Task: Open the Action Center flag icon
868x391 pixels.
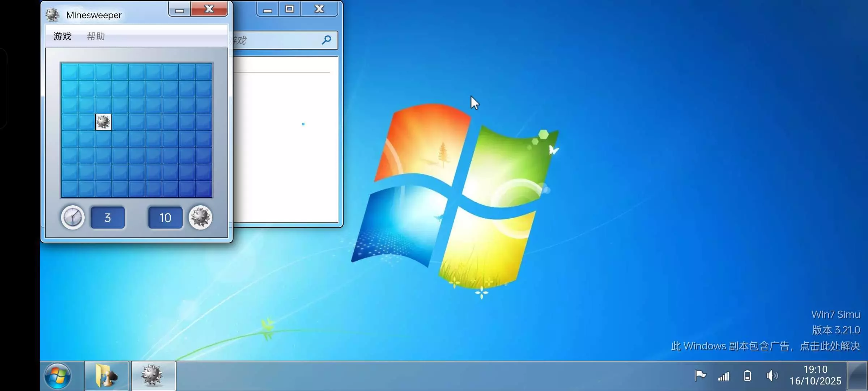Action: pos(700,375)
